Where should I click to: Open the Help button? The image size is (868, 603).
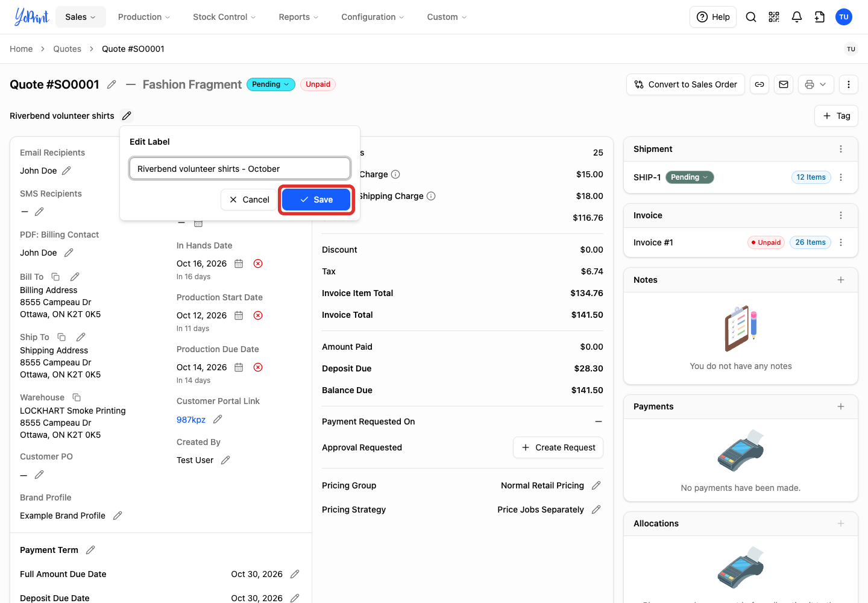(x=713, y=17)
